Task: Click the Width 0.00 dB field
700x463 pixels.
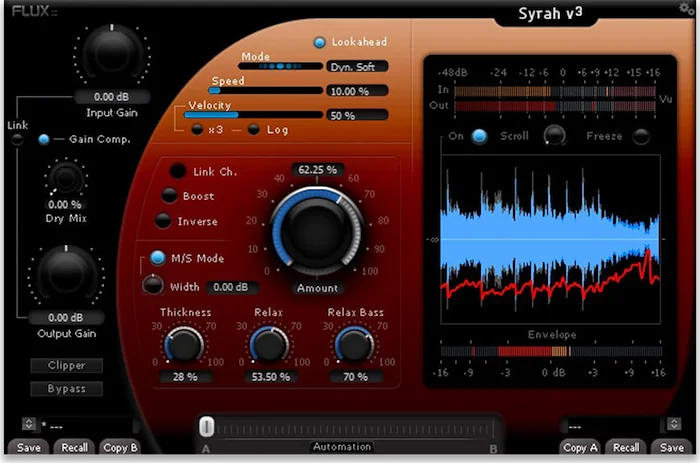Action: tap(232, 287)
